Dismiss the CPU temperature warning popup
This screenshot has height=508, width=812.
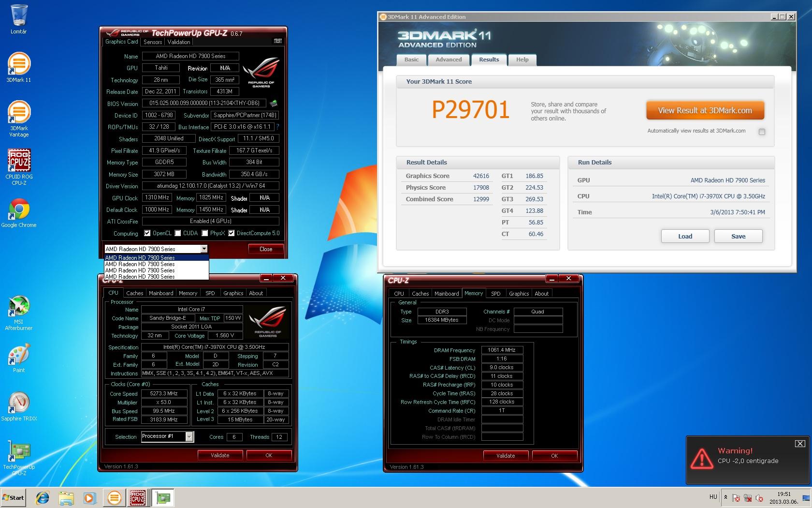click(800, 444)
